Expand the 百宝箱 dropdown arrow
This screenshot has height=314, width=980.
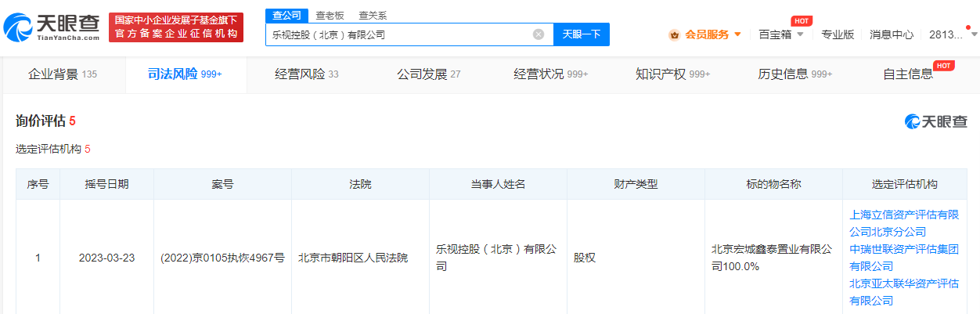point(800,34)
